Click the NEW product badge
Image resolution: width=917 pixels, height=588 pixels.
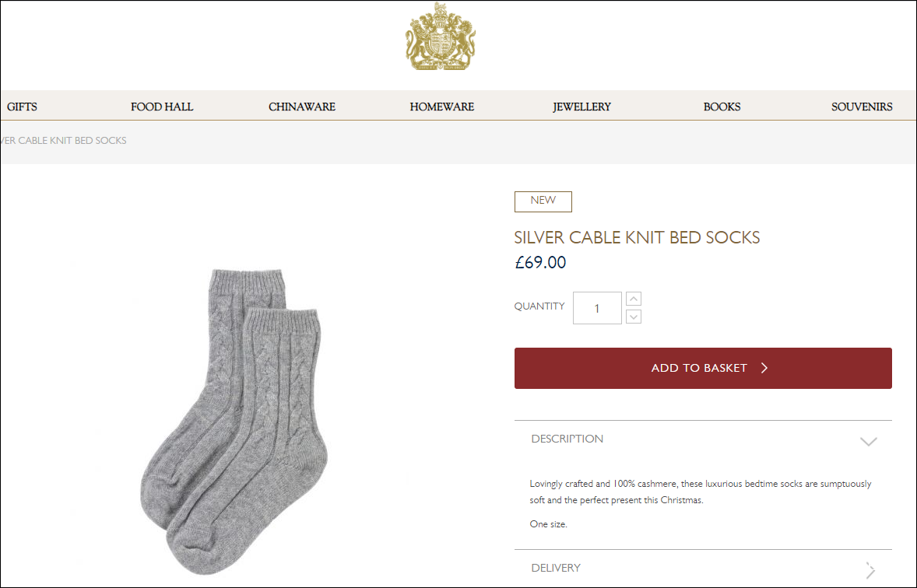point(543,201)
